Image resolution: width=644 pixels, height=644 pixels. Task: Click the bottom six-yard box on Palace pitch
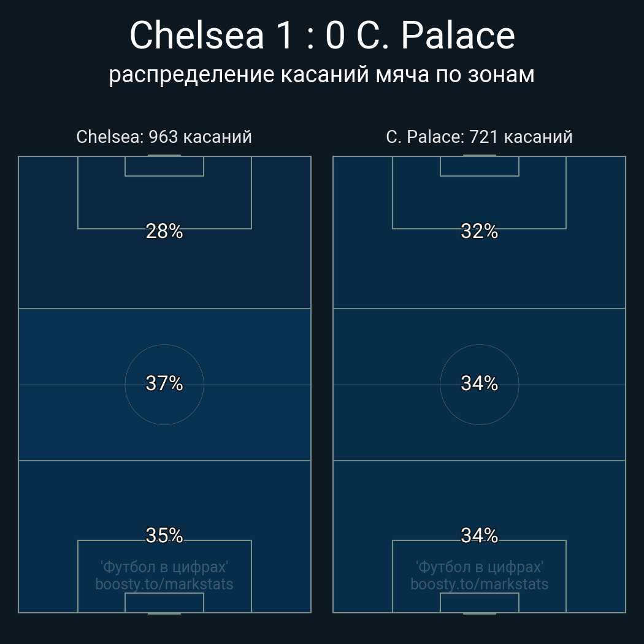click(x=479, y=602)
